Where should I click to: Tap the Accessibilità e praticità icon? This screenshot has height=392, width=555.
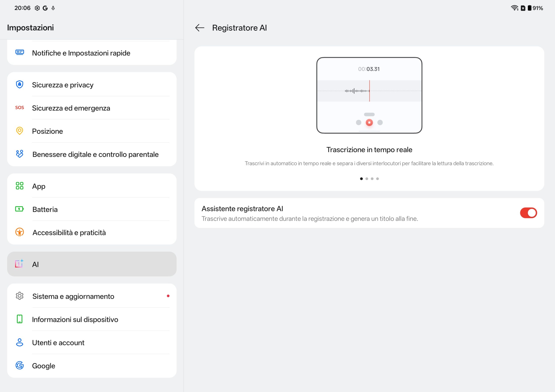coord(20,232)
